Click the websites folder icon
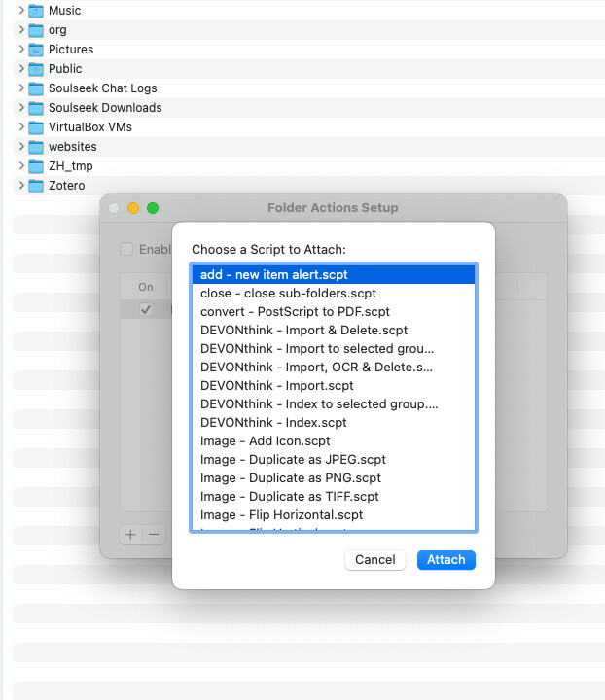The height and width of the screenshot is (700, 605). point(36,147)
